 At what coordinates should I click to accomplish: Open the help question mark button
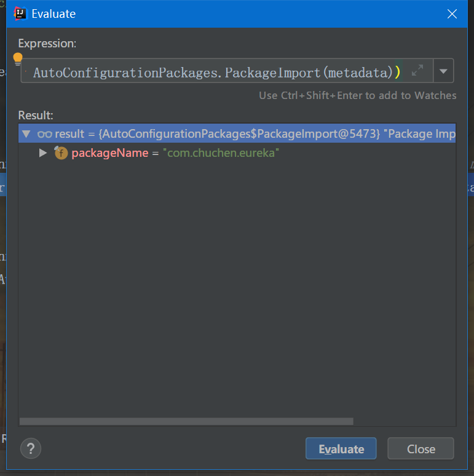[x=30, y=448]
